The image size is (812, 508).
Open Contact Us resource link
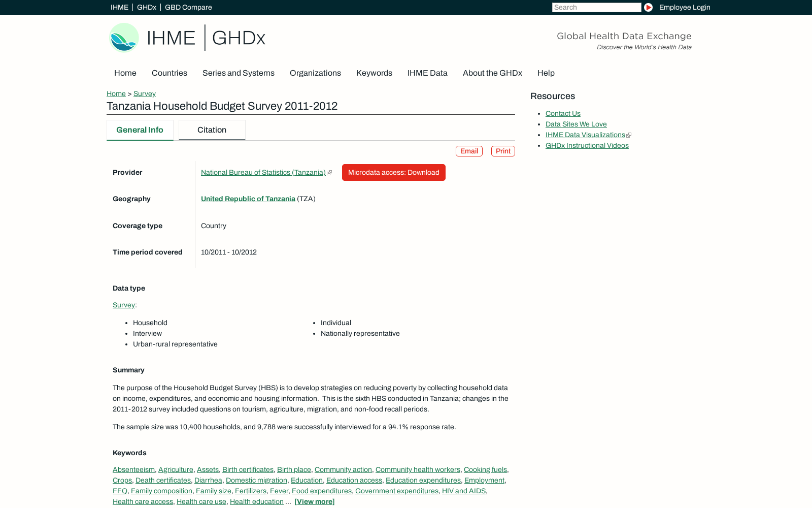(x=563, y=114)
